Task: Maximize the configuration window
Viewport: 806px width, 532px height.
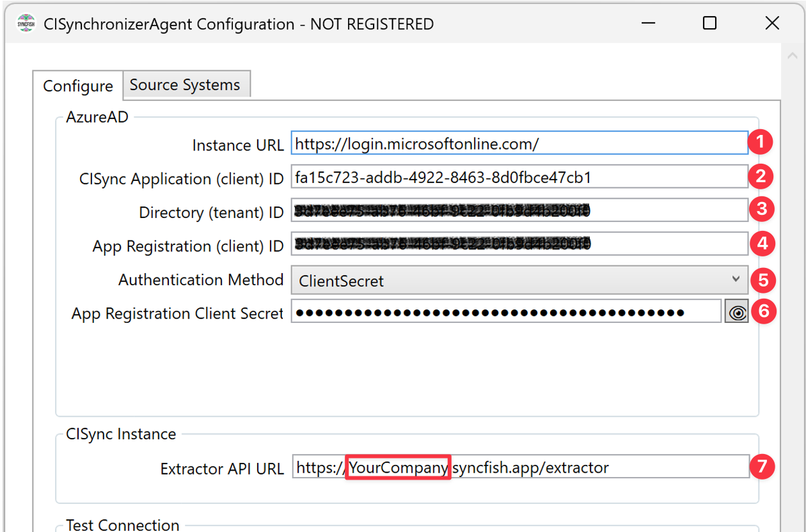Action: pos(709,24)
